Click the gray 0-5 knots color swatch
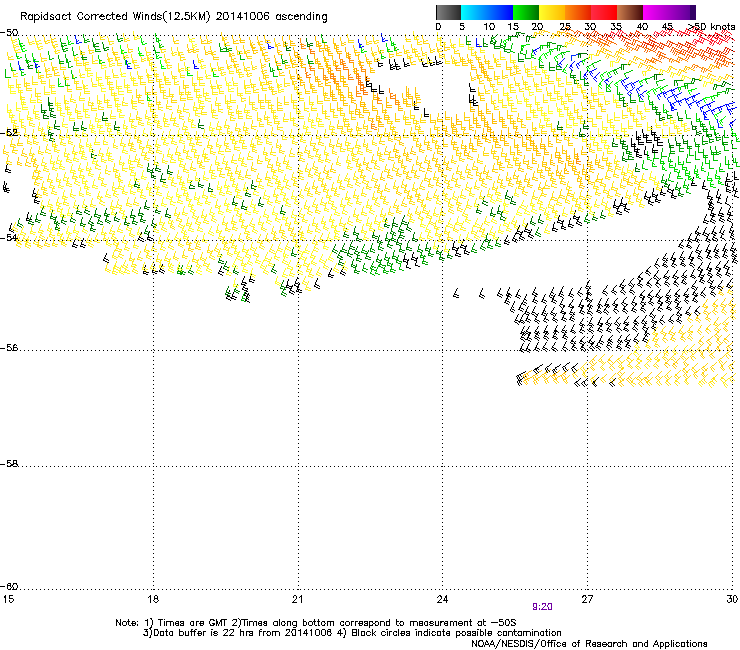740x650 pixels. tap(448, 12)
